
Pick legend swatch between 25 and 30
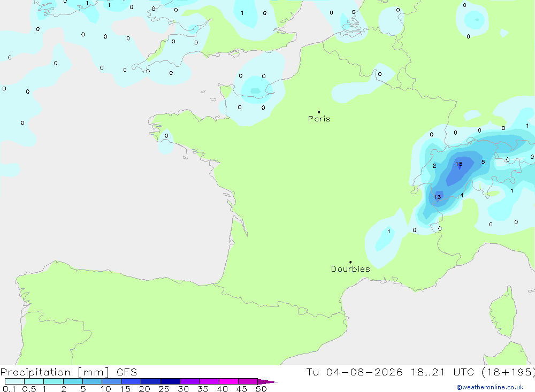click(170, 381)
